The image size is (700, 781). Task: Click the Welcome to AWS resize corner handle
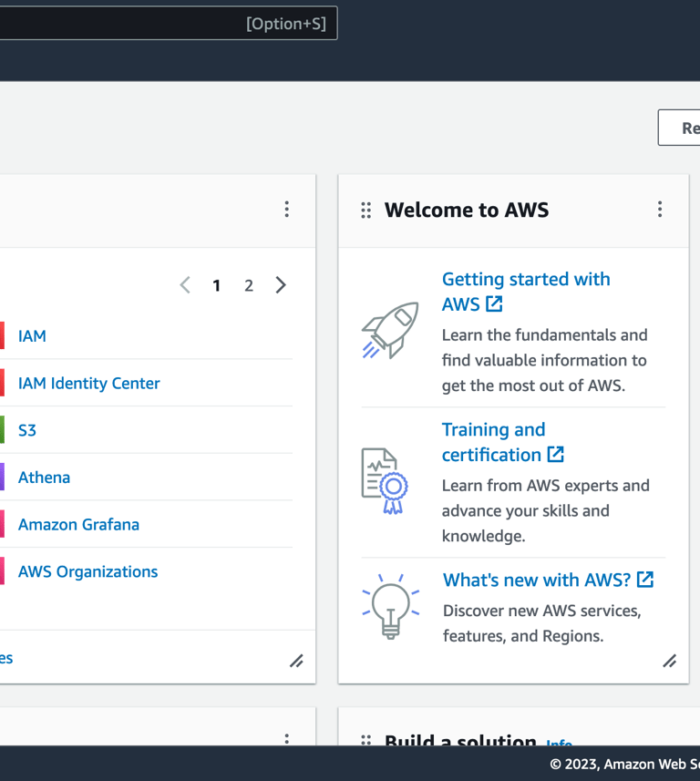(x=670, y=661)
